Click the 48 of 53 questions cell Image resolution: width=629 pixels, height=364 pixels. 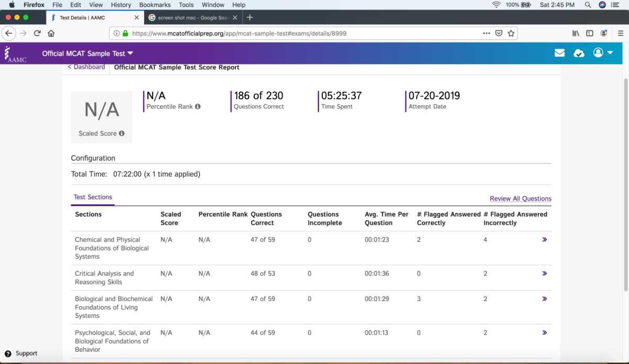pyautogui.click(x=263, y=273)
